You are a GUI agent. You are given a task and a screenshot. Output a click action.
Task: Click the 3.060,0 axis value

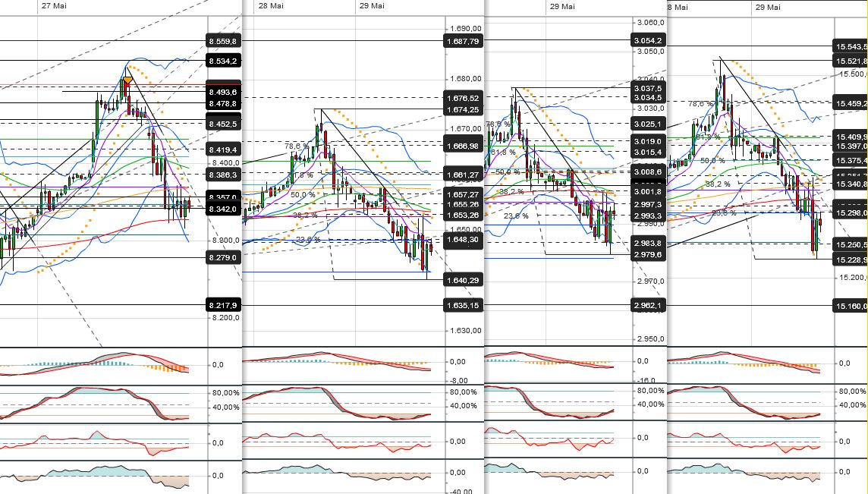pos(649,23)
